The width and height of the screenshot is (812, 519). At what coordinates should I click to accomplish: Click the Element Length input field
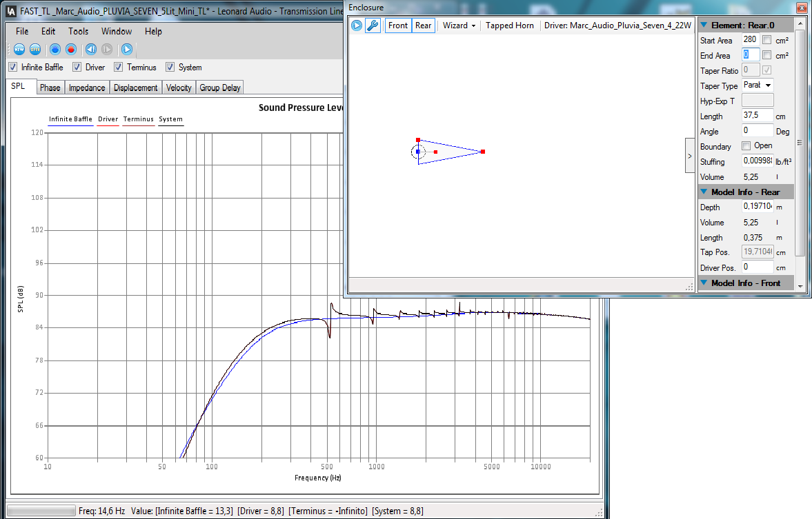757,115
